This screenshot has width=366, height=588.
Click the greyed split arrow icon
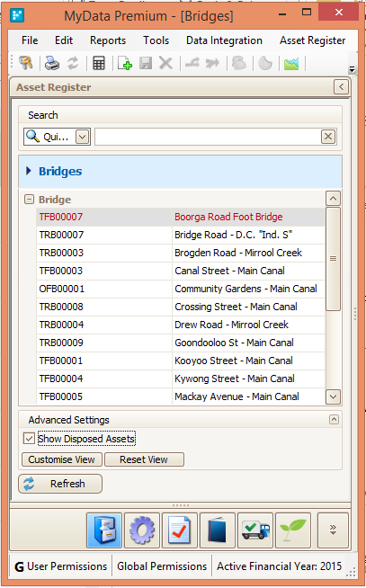(192, 63)
